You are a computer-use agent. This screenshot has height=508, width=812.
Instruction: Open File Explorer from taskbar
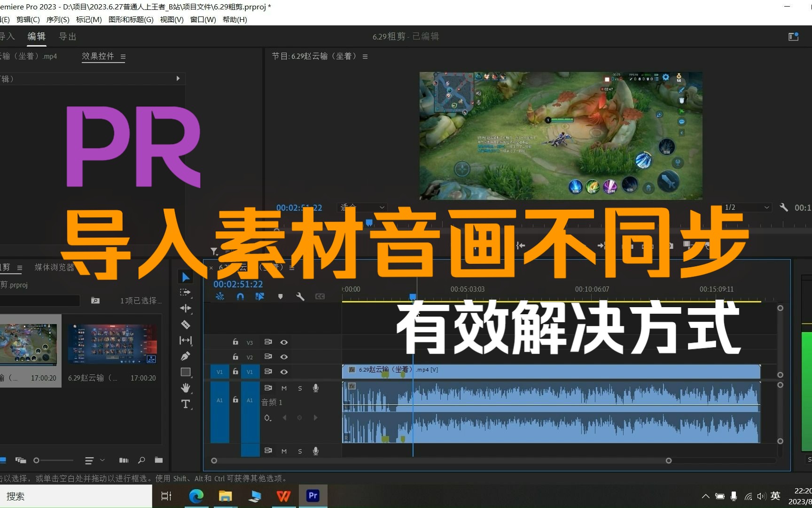[x=226, y=496]
